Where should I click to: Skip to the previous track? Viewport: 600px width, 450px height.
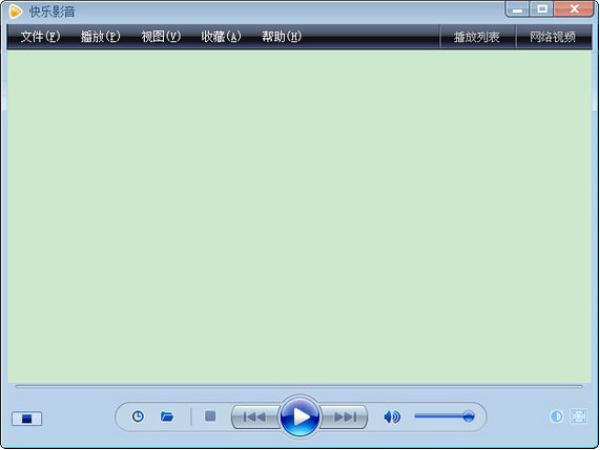coord(255,417)
